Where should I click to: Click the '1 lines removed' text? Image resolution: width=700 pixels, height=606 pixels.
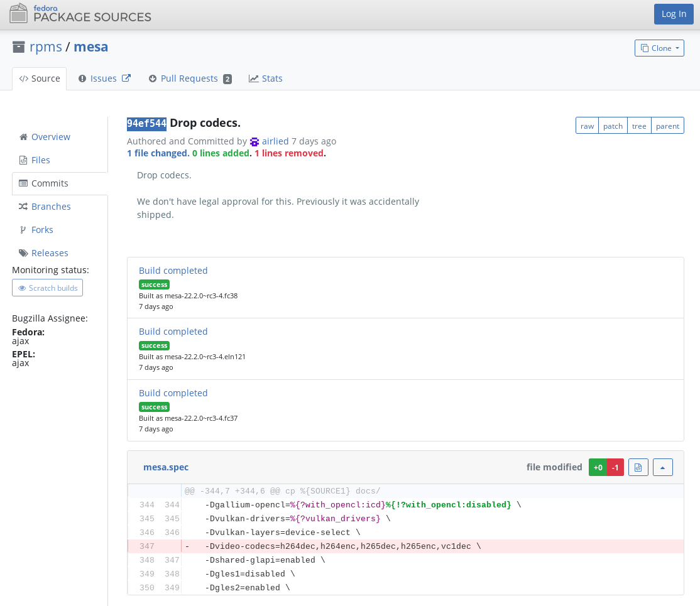click(289, 153)
